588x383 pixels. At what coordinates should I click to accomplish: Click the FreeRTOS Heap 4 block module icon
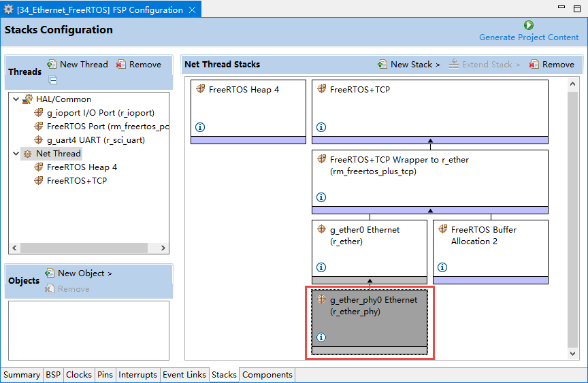[201, 89]
